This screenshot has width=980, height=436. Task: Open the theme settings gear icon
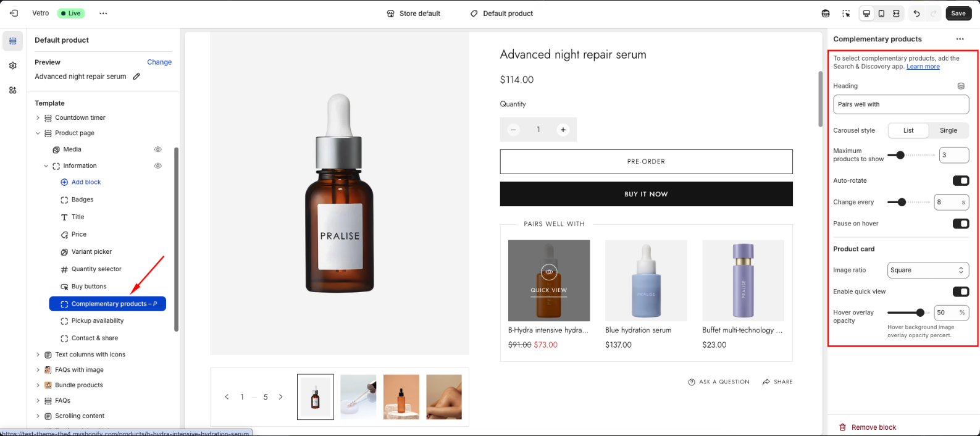coord(13,65)
